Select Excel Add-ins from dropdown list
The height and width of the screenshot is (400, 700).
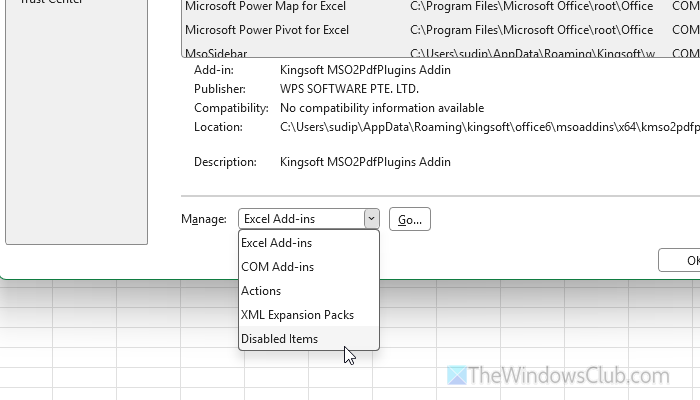click(x=309, y=243)
